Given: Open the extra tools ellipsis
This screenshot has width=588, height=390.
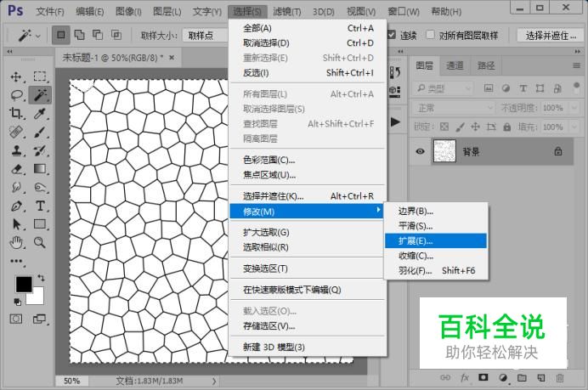Looking at the screenshot, I should 16,261.
